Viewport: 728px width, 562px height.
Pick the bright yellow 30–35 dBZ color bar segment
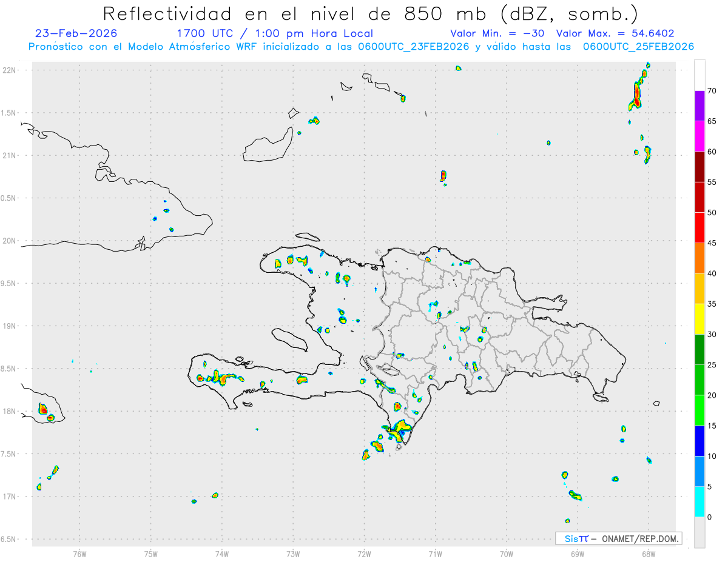(x=699, y=319)
